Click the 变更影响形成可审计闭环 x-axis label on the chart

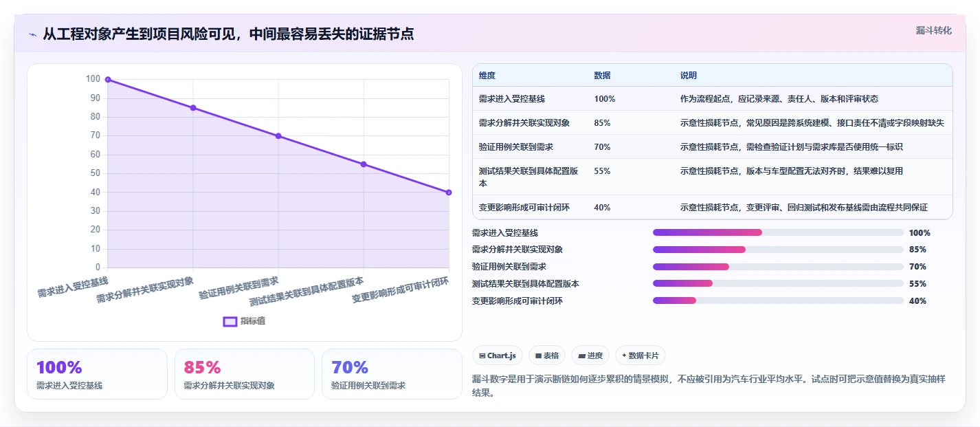(401, 290)
